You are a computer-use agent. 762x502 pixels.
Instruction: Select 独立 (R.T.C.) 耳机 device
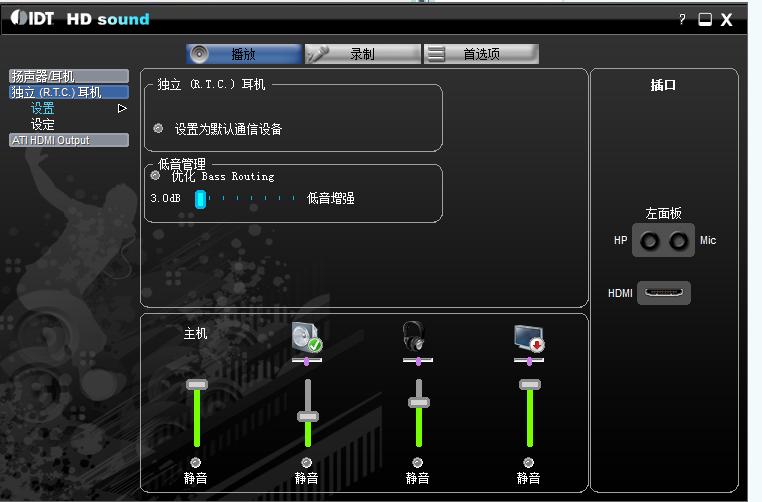69,92
